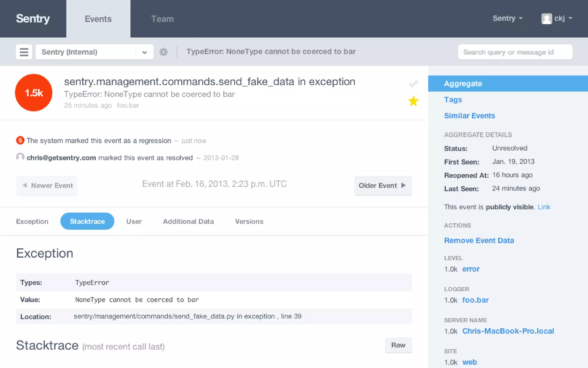Image resolution: width=588 pixels, height=368 pixels.
Task: Toggle the yellow bookmark star
Action: pyautogui.click(x=413, y=101)
